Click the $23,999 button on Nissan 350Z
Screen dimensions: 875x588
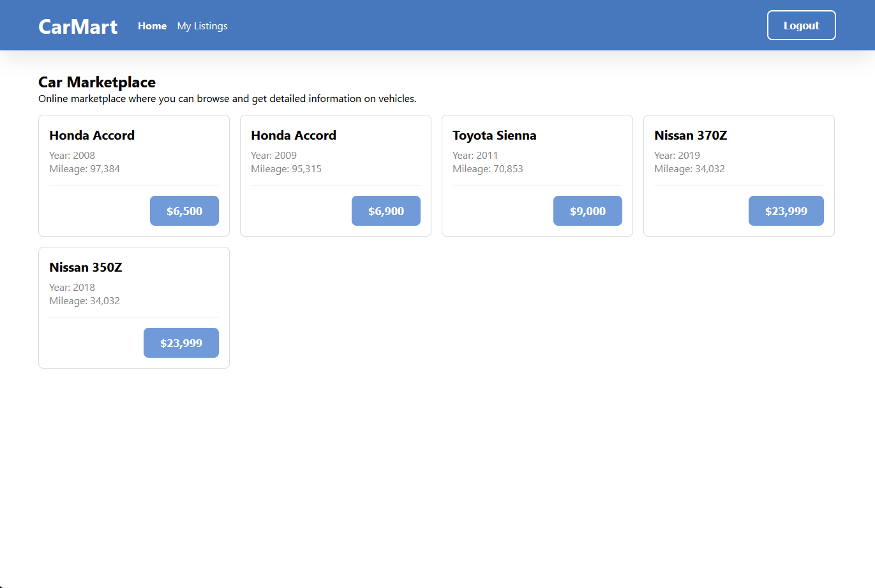click(x=181, y=342)
